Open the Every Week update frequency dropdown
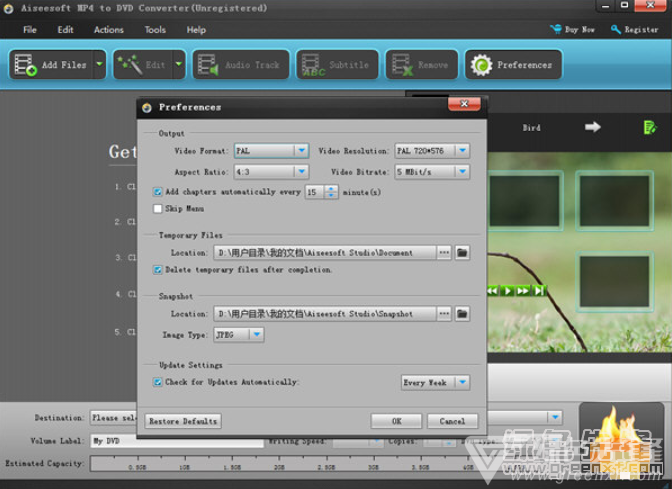Viewport: 672px width, 489px height. click(435, 382)
